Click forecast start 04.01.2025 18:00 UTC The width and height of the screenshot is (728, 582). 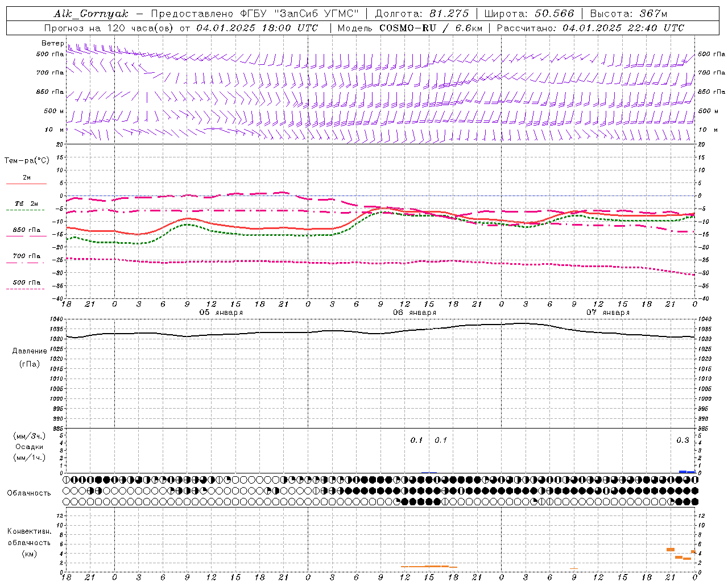click(258, 28)
